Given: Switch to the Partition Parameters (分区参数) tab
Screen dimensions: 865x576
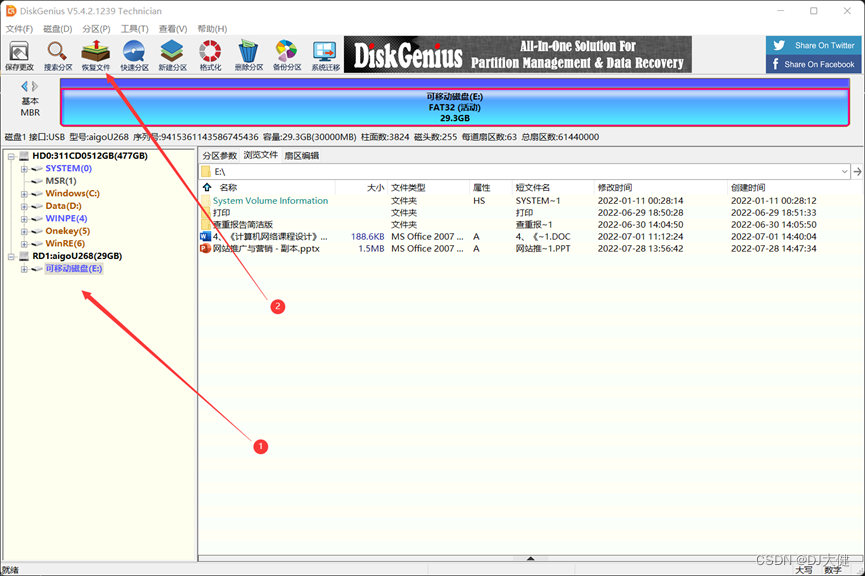Looking at the screenshot, I should (x=220, y=156).
